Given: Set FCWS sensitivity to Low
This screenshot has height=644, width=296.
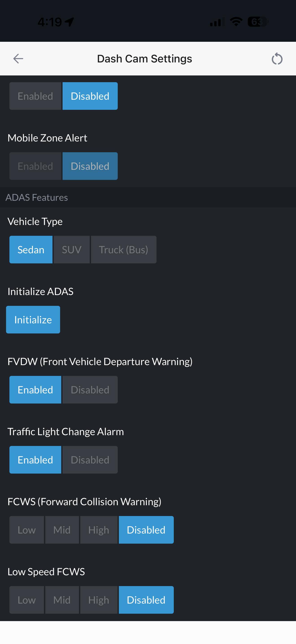Looking at the screenshot, I should tap(27, 530).
